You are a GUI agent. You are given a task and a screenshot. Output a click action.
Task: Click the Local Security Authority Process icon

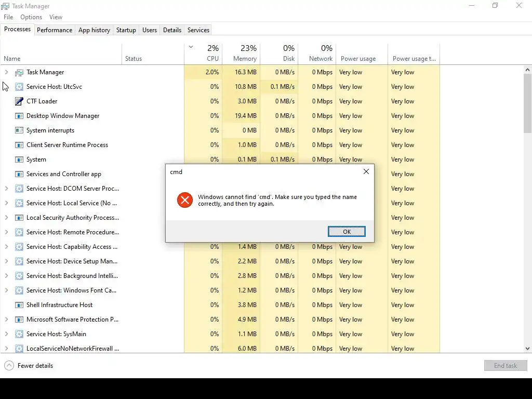coord(19,218)
